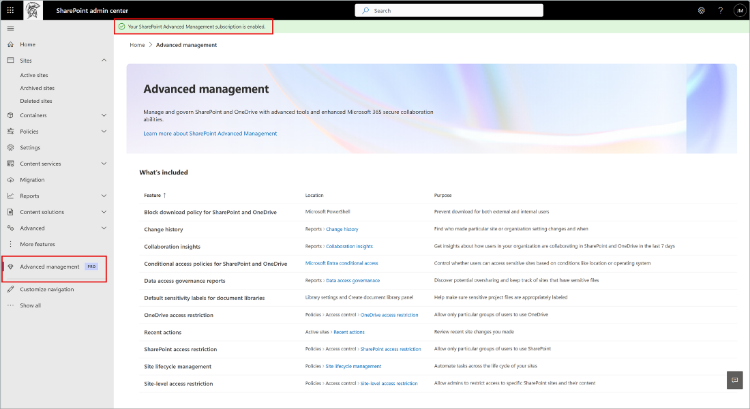Click the Advanced icon in sidebar

click(11, 228)
